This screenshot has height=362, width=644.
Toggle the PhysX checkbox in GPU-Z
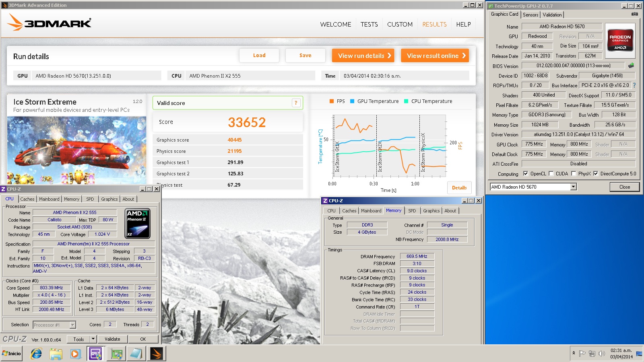pos(574,174)
